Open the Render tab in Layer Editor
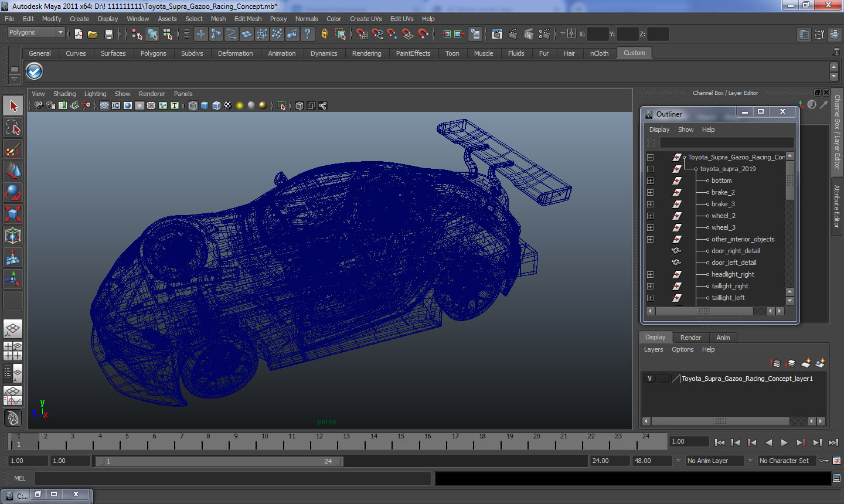Screen dimensions: 844x504 click(x=690, y=338)
